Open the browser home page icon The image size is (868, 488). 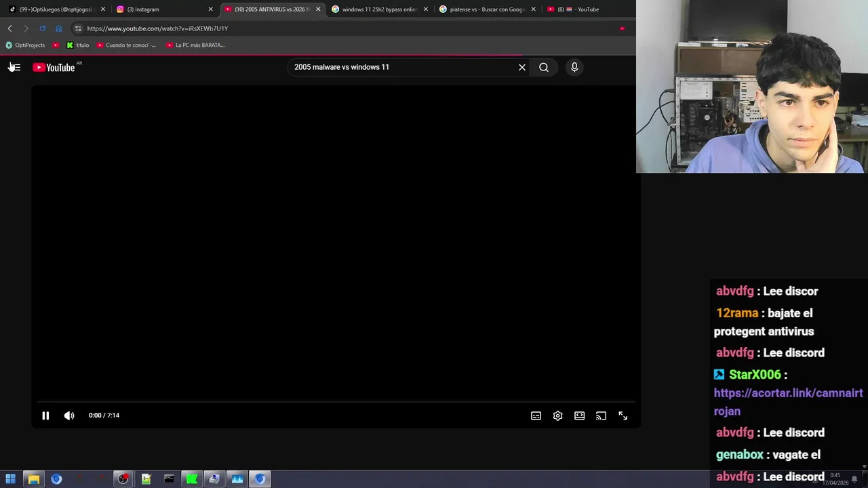(58, 28)
